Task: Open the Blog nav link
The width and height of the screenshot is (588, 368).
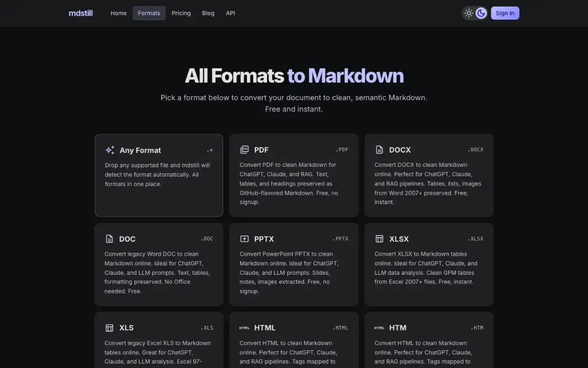Action: [x=208, y=13]
